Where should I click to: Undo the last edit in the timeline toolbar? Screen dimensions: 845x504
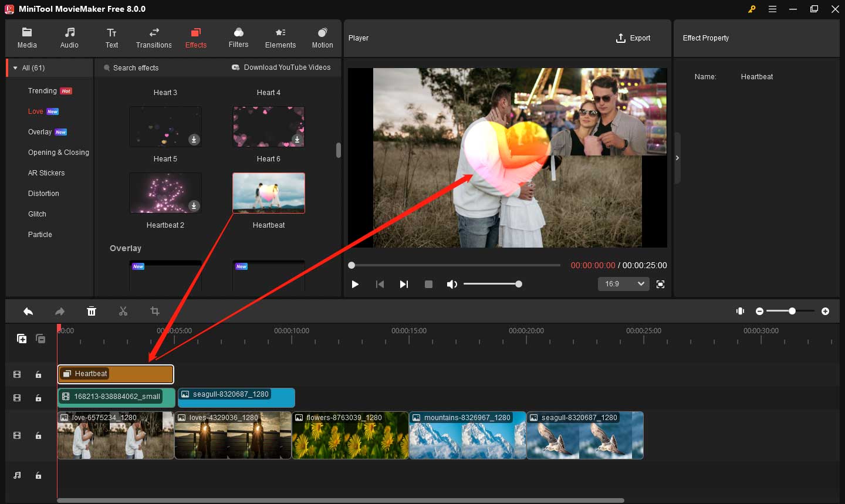tap(28, 311)
